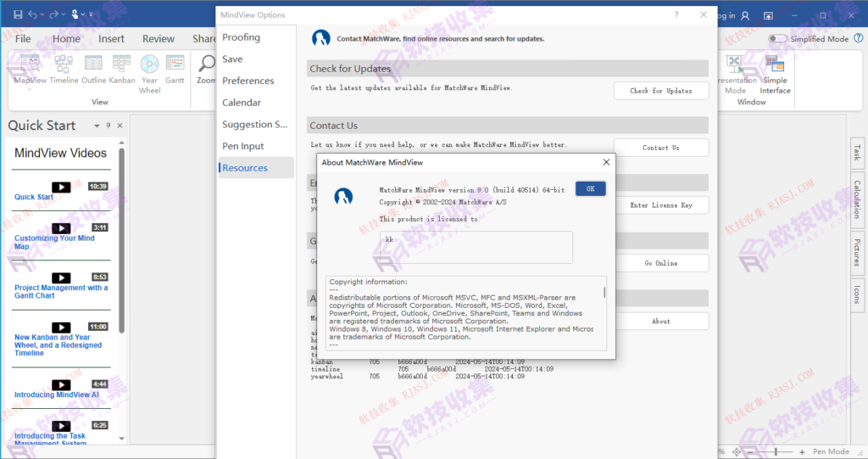Viewport: 868px width, 459px height.
Task: Click the Check for Updates button
Action: pos(660,91)
